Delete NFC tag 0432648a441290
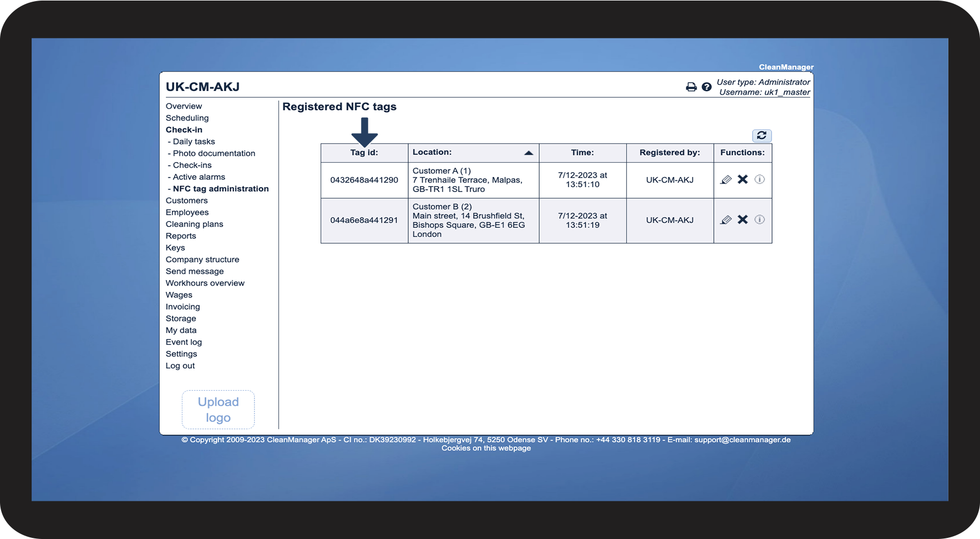The height and width of the screenshot is (539, 980). point(743,179)
